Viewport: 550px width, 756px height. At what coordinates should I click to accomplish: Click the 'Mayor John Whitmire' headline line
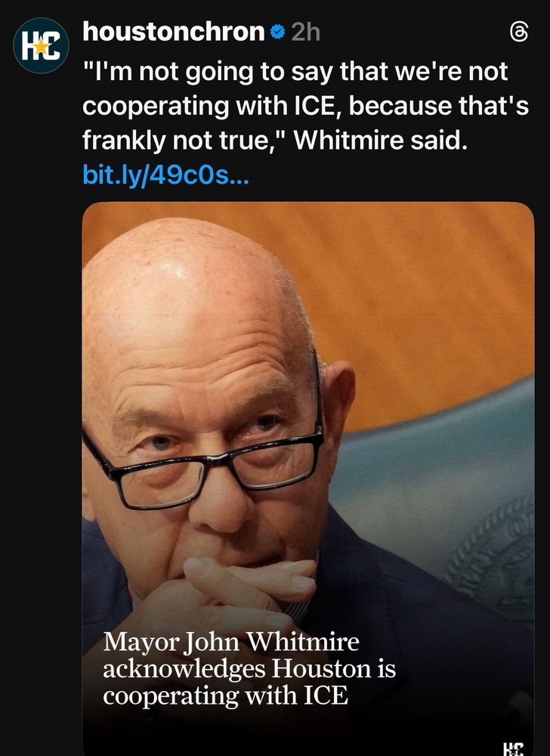click(231, 642)
